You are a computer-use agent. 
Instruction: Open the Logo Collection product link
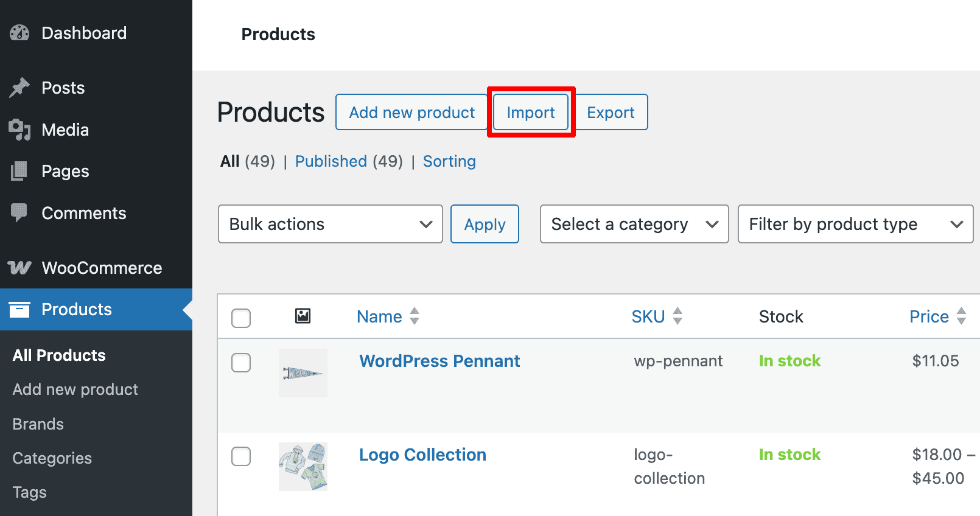[x=422, y=455]
